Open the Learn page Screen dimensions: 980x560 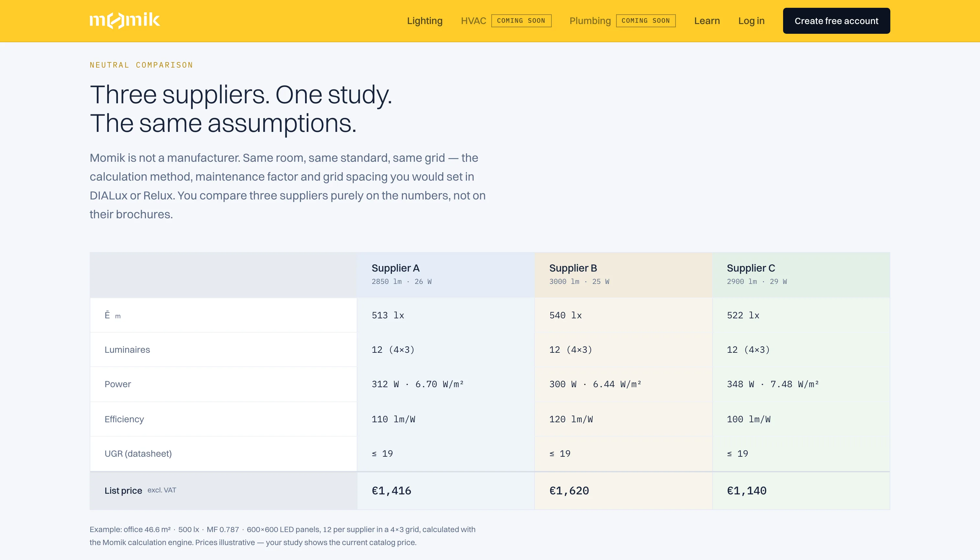click(x=707, y=21)
